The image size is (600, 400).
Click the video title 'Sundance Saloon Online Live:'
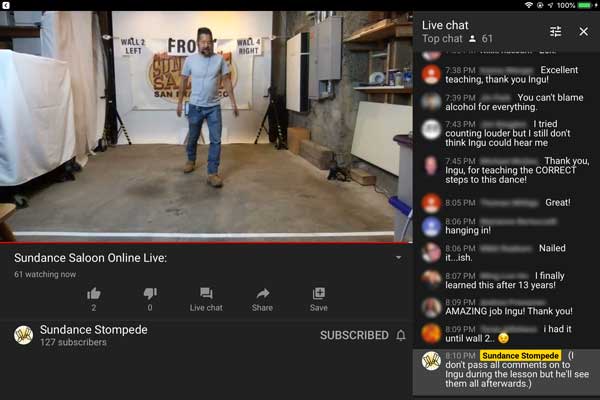[91, 258]
